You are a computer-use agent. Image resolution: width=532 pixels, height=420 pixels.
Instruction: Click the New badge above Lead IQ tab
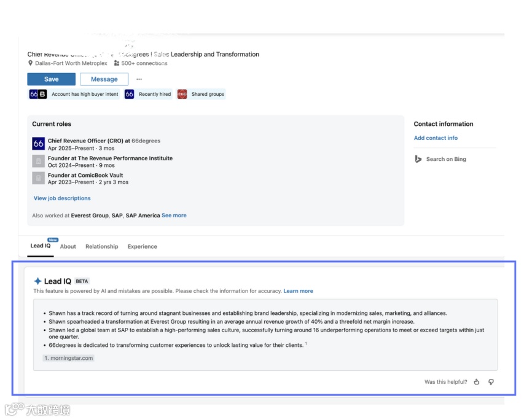coord(53,240)
